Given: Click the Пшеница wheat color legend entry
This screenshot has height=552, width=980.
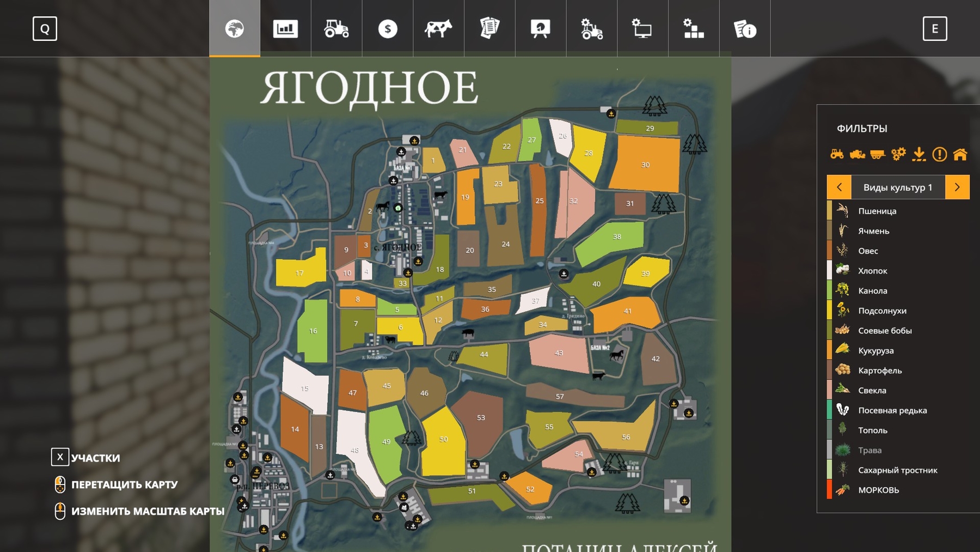Looking at the screenshot, I should tap(877, 211).
